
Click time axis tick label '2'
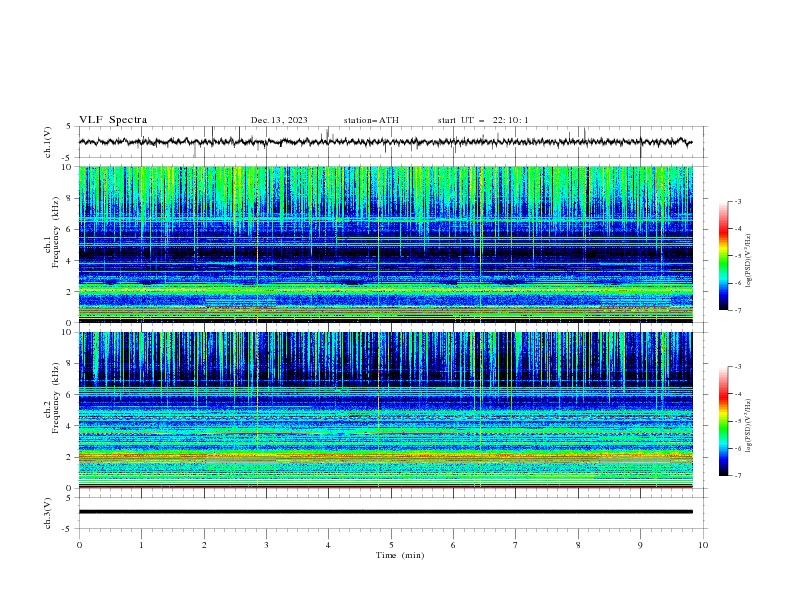(204, 545)
